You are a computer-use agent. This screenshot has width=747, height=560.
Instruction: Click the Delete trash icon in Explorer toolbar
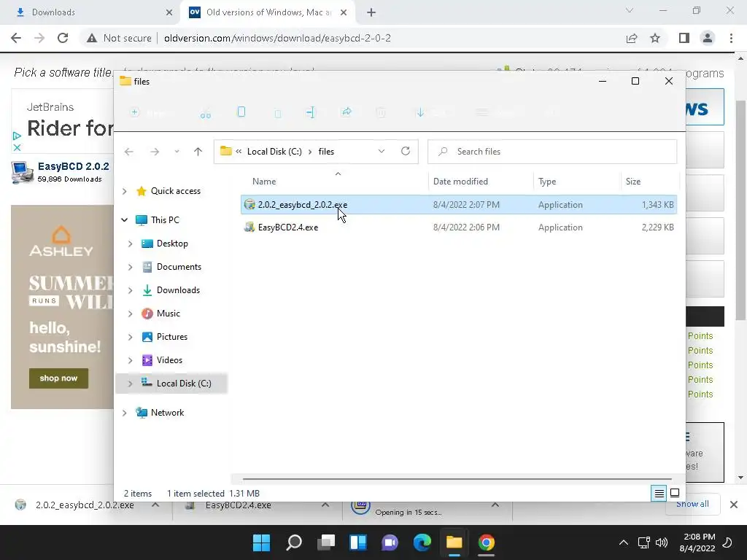381,113
